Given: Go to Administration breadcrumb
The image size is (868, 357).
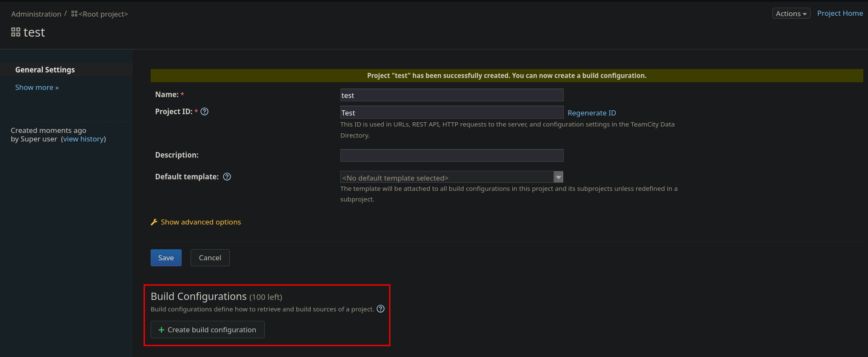Looking at the screenshot, I should (x=36, y=14).
